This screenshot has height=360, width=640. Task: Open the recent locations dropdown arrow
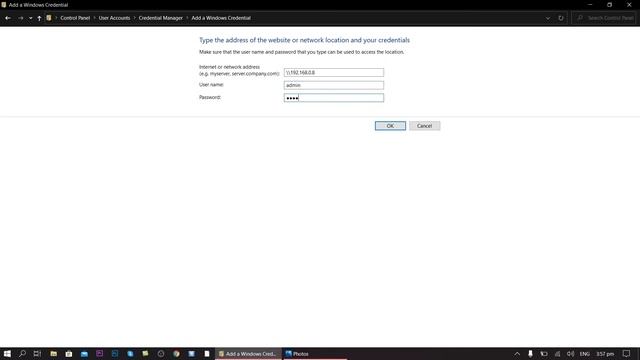[x=30, y=18]
